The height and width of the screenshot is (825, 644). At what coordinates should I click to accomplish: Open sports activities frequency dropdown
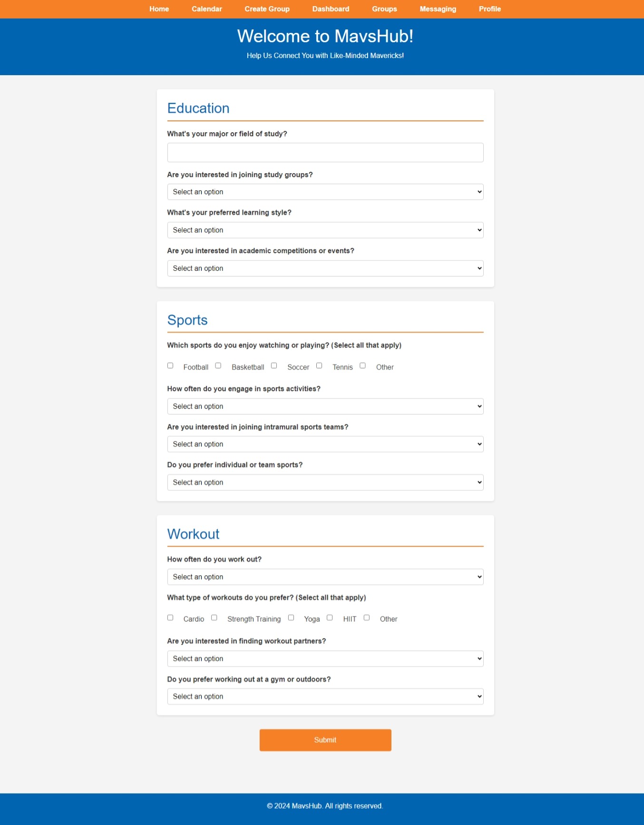pos(325,406)
